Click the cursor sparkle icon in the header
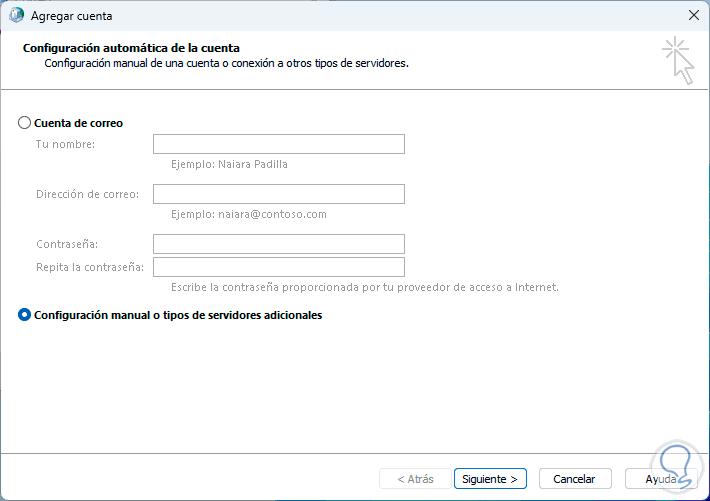The height and width of the screenshot is (501, 710). [x=677, y=59]
